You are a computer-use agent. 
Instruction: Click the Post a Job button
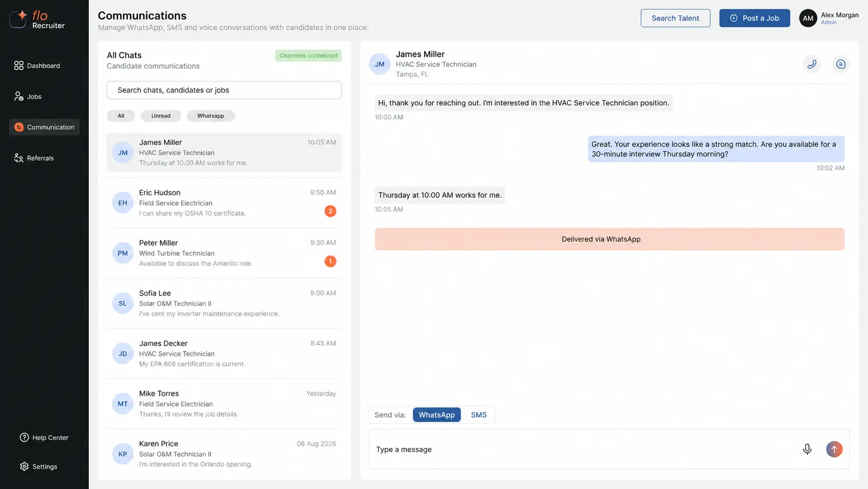pyautogui.click(x=754, y=18)
